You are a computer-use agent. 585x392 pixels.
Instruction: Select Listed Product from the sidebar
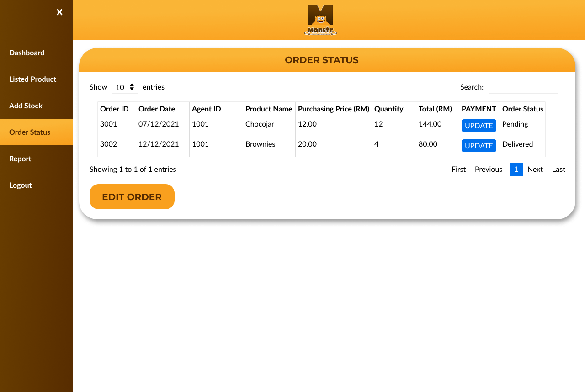coord(32,79)
